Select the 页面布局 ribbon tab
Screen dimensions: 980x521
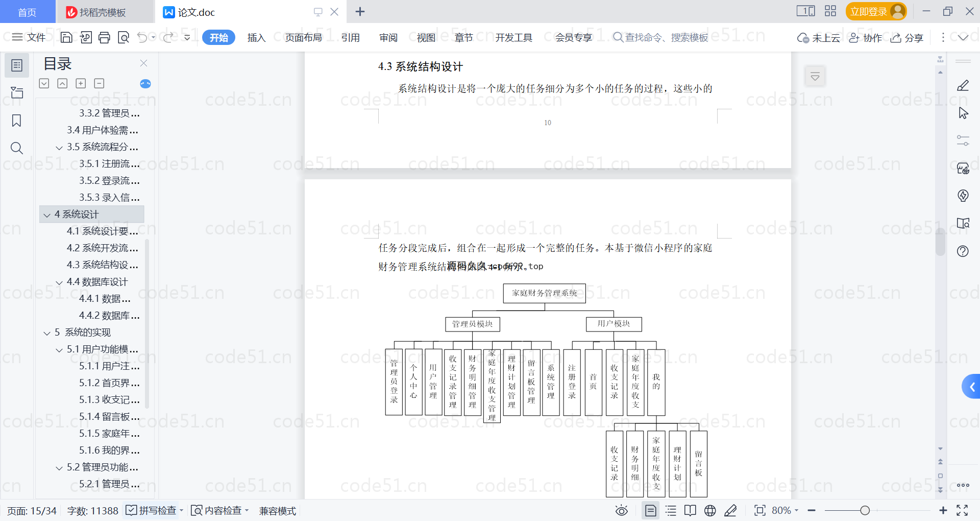pos(303,37)
